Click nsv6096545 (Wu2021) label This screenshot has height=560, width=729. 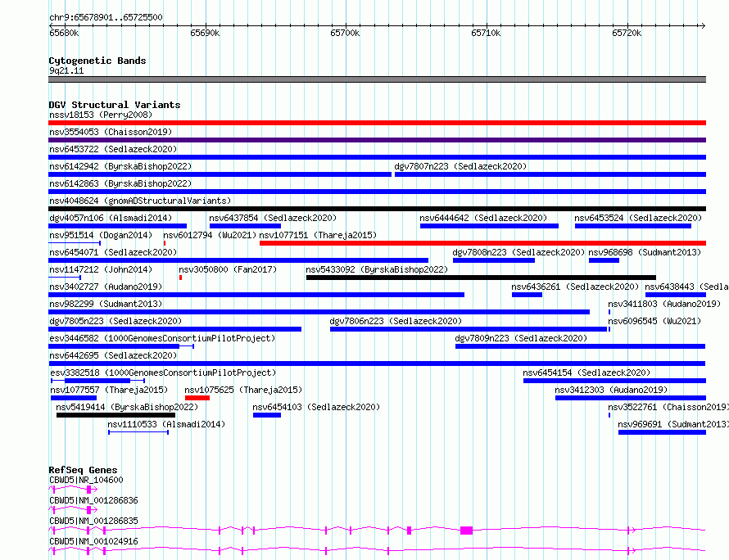(x=654, y=321)
